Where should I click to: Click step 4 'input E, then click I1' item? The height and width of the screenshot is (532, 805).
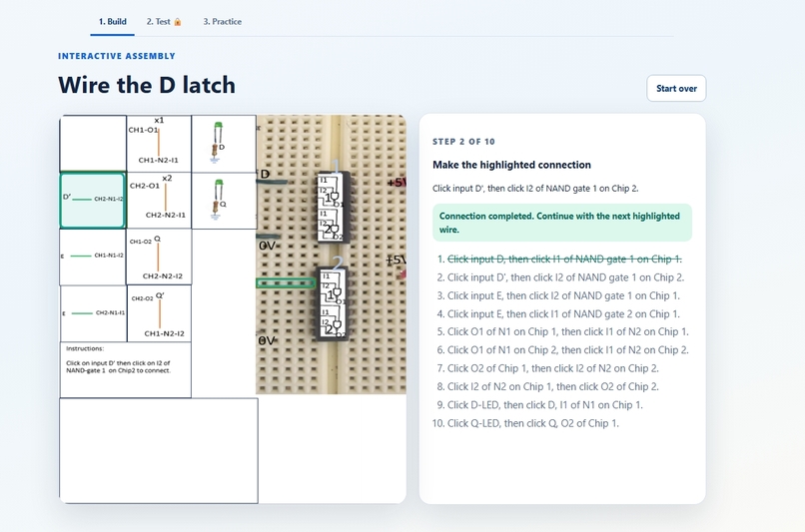[563, 314]
